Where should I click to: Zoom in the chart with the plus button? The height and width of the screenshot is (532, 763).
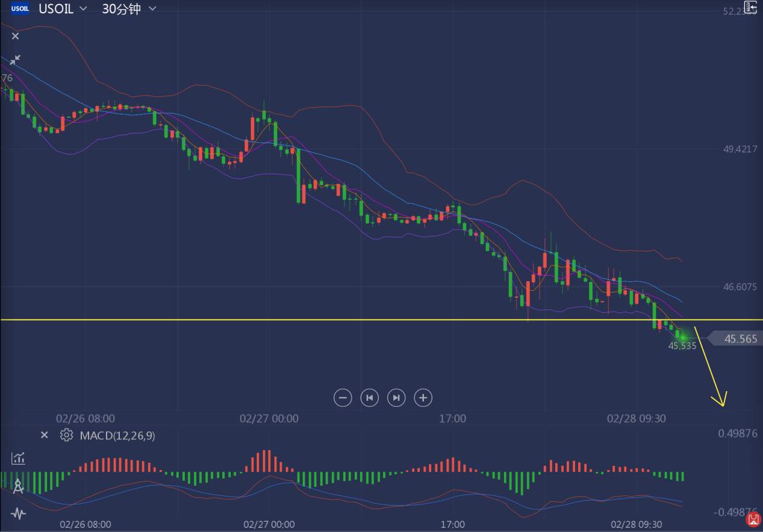pos(423,398)
